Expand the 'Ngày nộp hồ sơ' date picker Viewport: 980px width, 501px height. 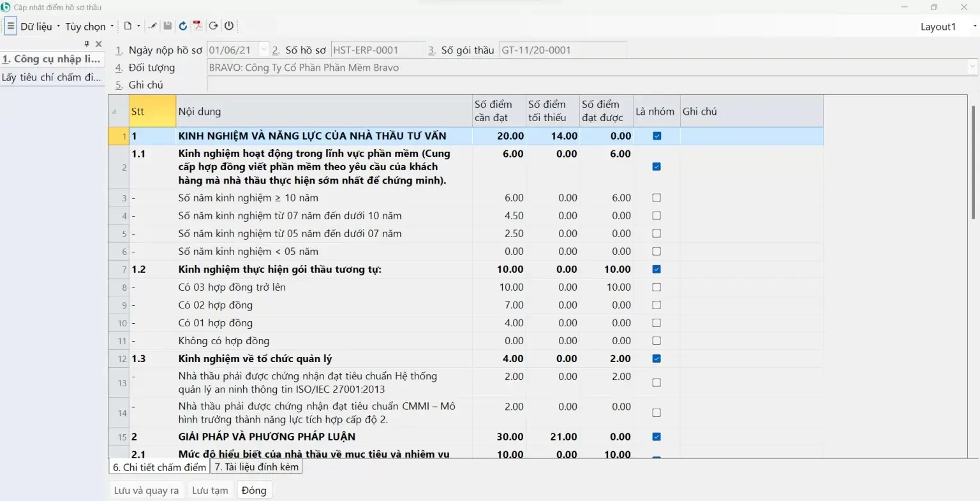264,50
